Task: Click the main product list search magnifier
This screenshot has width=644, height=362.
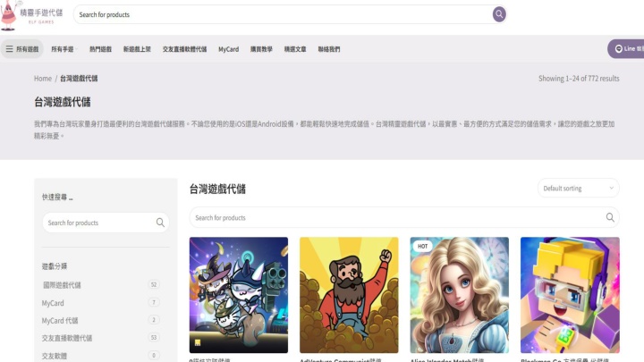Action: [610, 217]
